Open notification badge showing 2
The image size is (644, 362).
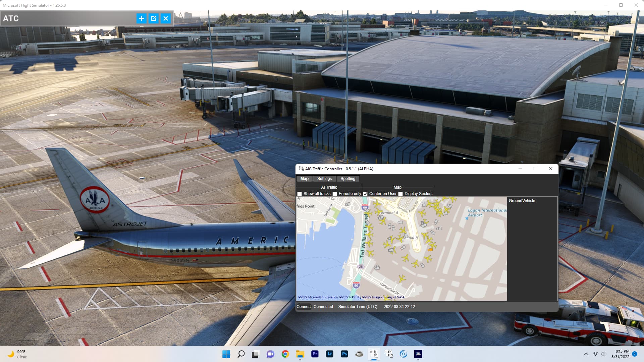(635, 354)
